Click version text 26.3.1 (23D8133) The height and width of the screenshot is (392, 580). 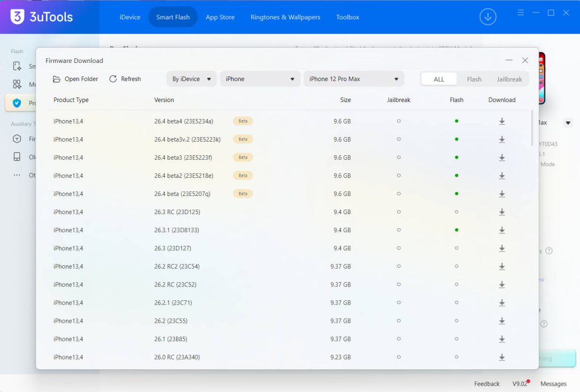pyautogui.click(x=177, y=230)
